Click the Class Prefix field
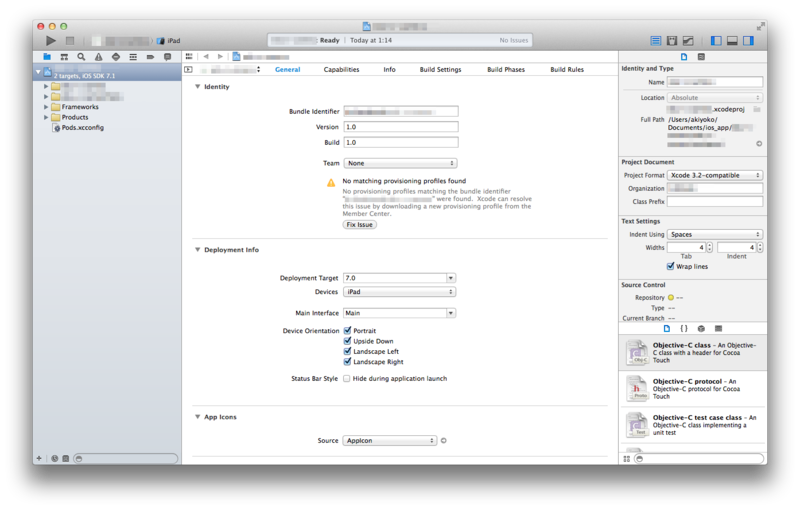This screenshot has width=800, height=510. pos(715,201)
